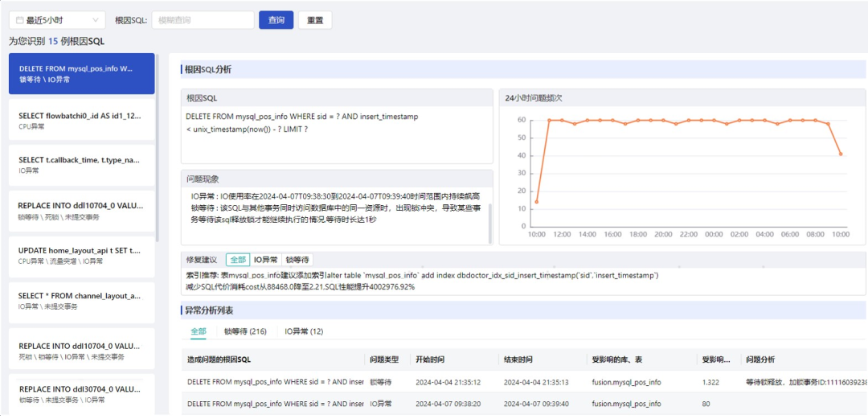
Task: Select the UPDATE home_layout_api SQL item
Action: tap(82, 257)
